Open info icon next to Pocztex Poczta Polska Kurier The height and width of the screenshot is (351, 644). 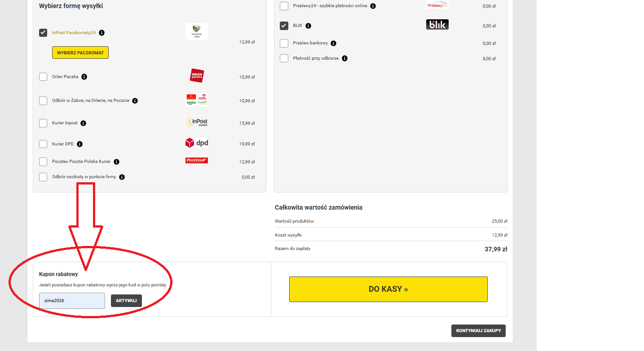pyautogui.click(x=116, y=162)
